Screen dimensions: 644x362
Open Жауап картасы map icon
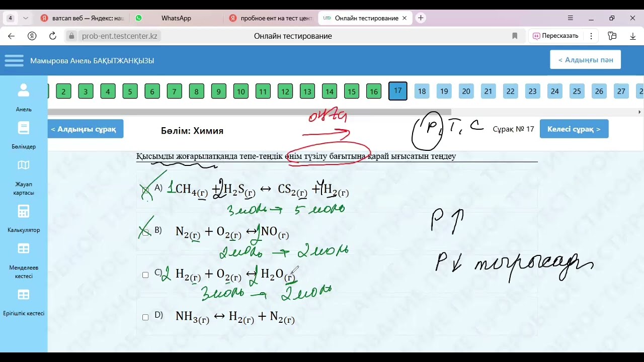[x=24, y=165]
